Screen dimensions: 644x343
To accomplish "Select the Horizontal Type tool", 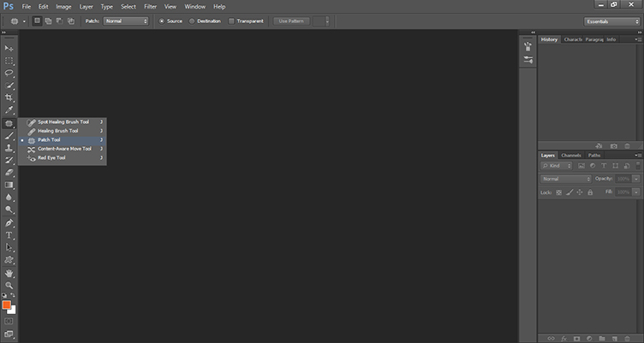I will pos(9,234).
